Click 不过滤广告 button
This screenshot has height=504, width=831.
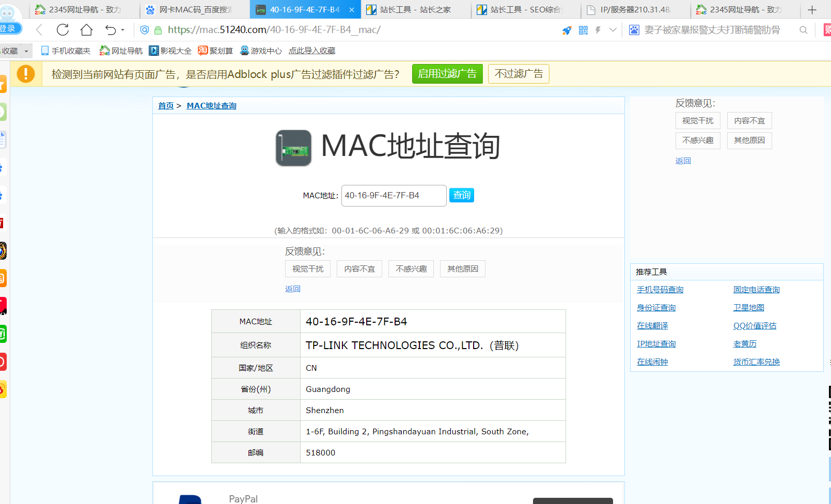pos(519,74)
